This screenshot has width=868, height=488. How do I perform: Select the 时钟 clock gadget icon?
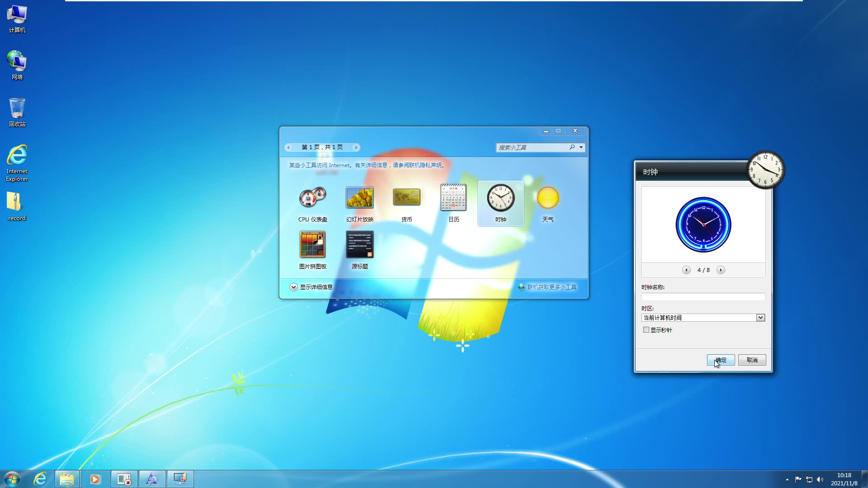point(500,198)
